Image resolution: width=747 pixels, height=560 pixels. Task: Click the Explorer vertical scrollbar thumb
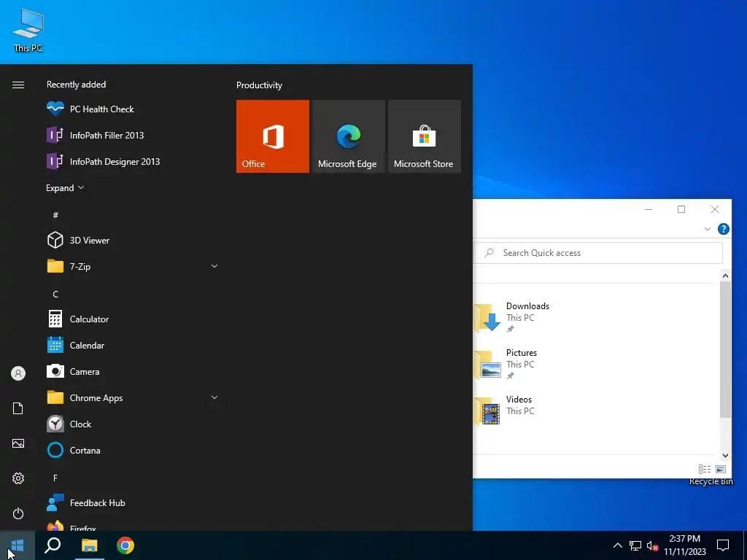(725, 349)
